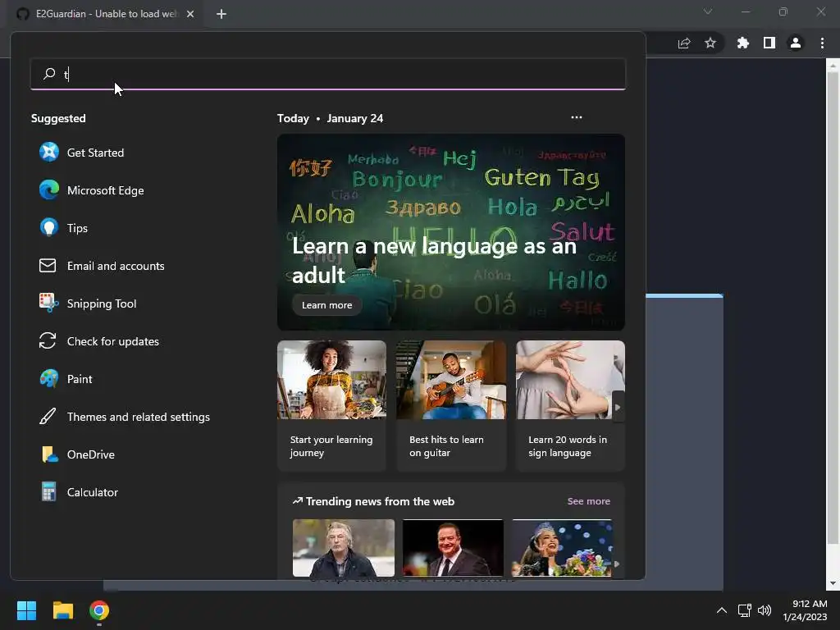
Task: Open Learn 20 words in sign language
Action: point(570,405)
